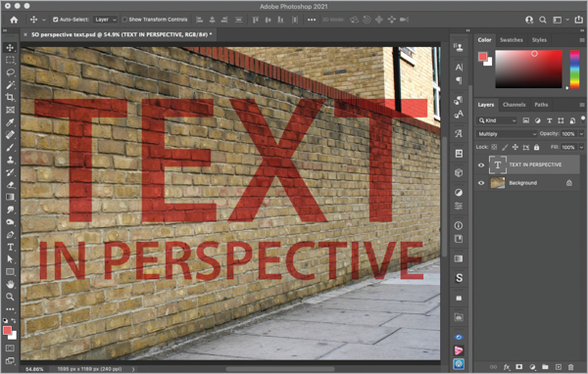The width and height of the screenshot is (588, 374).
Task: Select the Horizontal Type tool
Action: pos(10,247)
